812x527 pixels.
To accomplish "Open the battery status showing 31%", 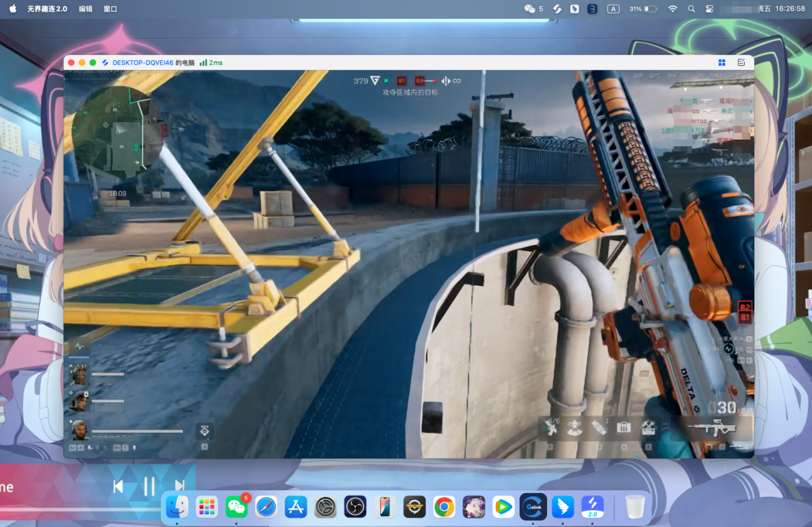I will [643, 9].
